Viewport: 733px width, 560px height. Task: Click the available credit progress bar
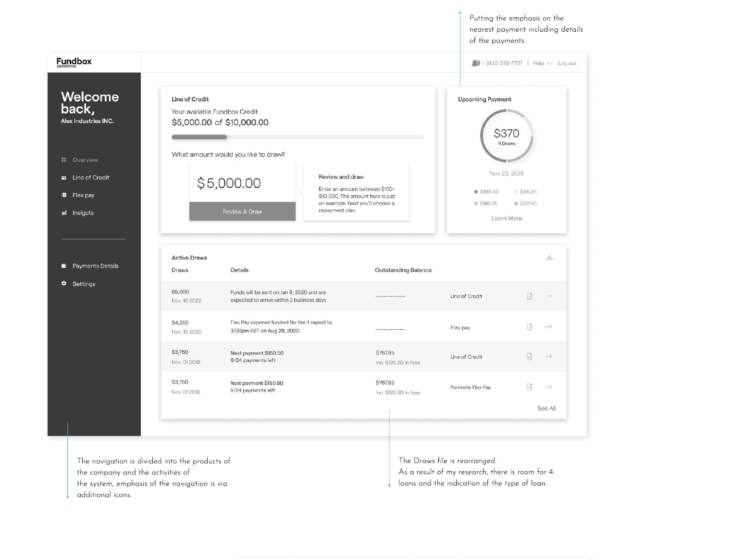(x=298, y=137)
